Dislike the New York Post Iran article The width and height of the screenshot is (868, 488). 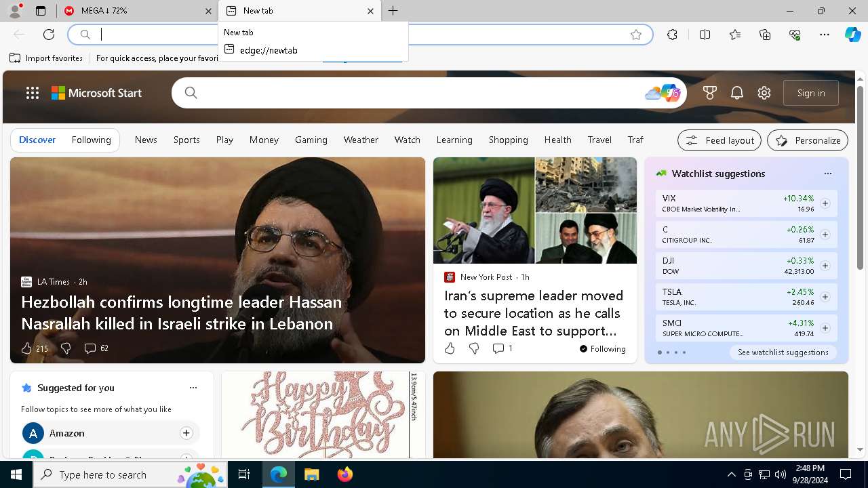pos(474,348)
